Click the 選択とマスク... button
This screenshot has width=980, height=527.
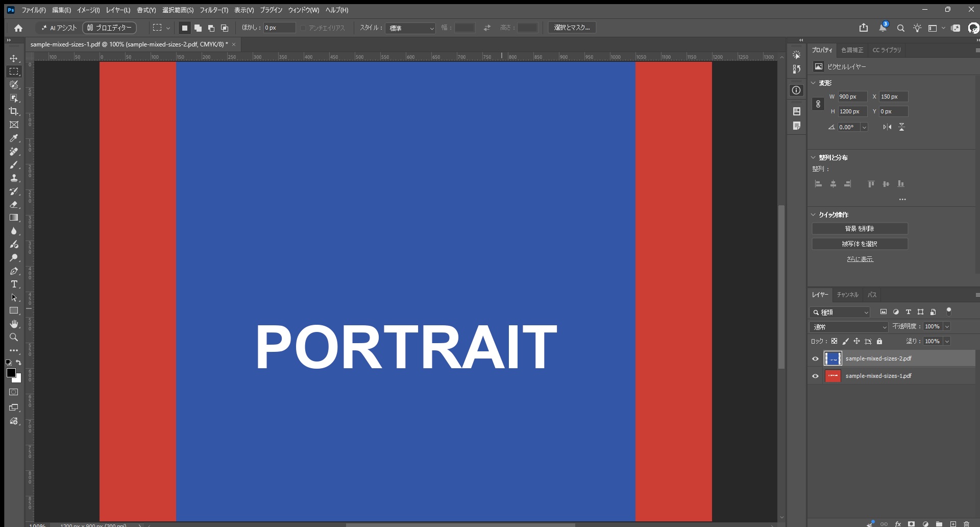pyautogui.click(x=572, y=28)
